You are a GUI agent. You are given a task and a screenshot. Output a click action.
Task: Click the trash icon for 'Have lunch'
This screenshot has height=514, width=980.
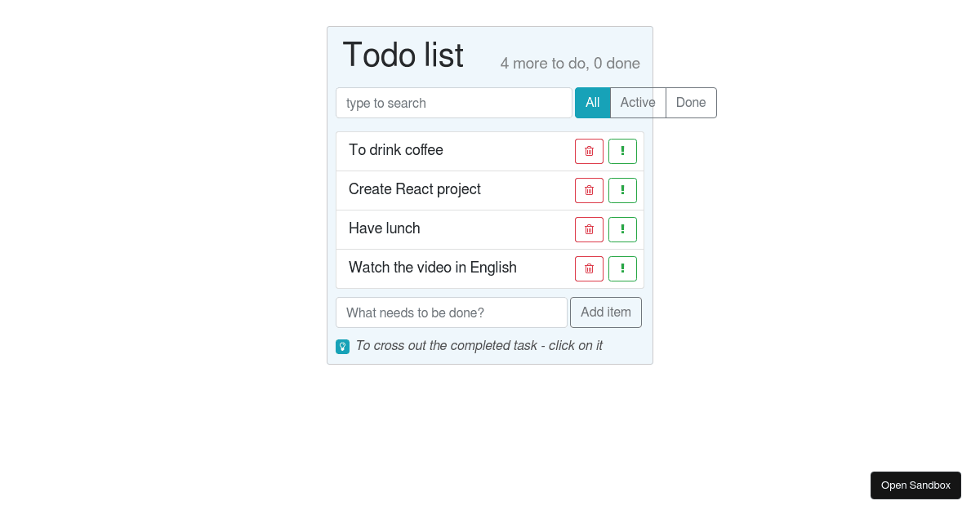[589, 229]
